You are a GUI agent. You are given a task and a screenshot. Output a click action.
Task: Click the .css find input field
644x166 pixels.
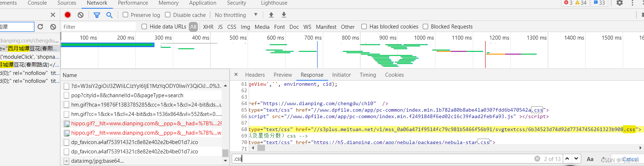tap(383, 159)
